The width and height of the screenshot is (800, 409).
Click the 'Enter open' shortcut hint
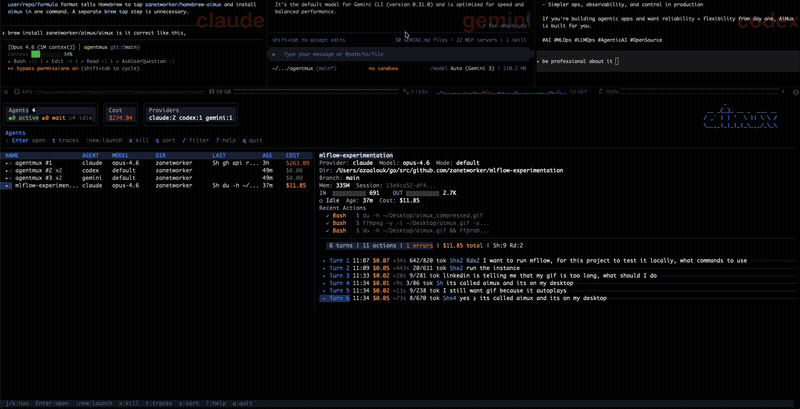tap(28, 140)
